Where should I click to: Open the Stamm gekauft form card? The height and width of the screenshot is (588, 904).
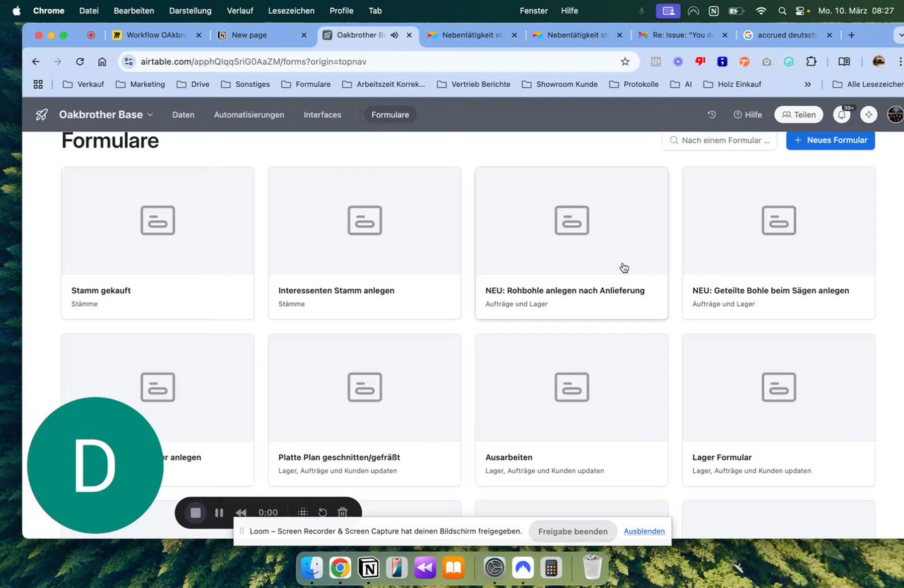point(157,243)
